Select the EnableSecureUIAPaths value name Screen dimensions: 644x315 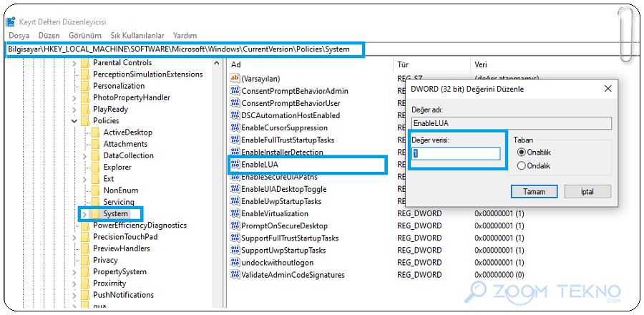279,178
